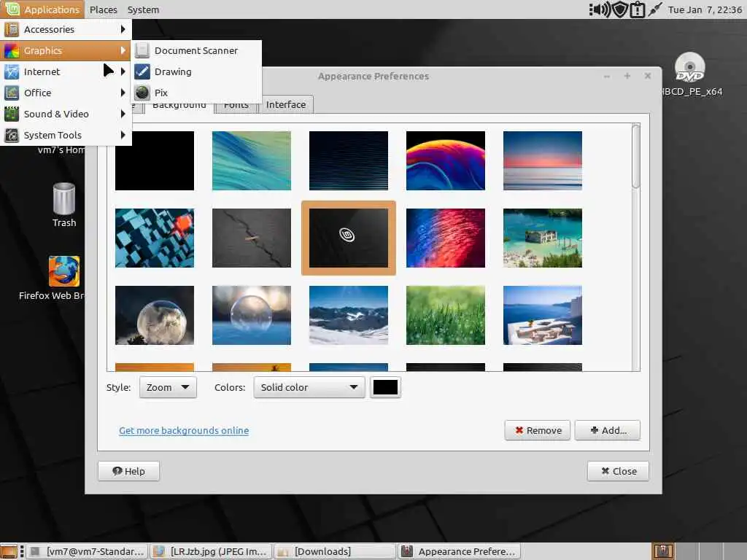Open the Accessories menu category
747x560 pixels.
pos(66,29)
